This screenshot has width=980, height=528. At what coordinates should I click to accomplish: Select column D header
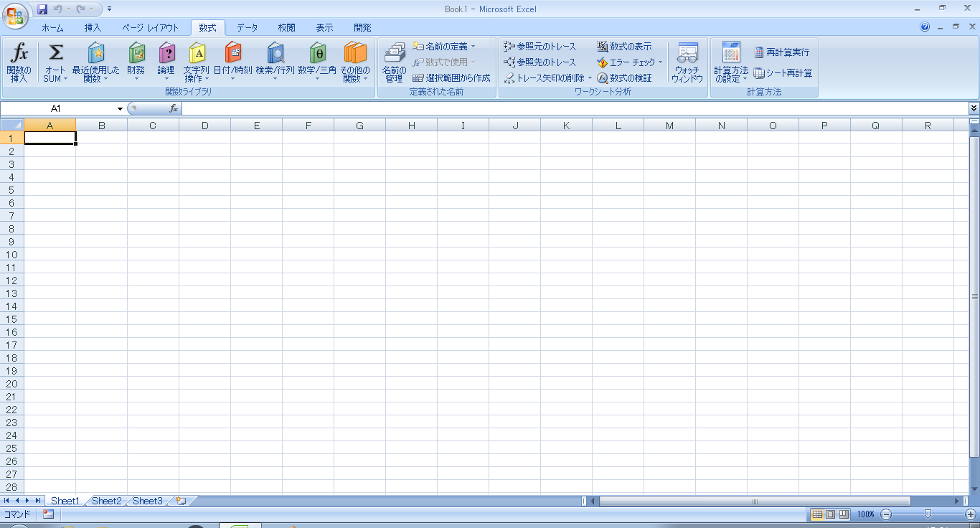pos(204,126)
